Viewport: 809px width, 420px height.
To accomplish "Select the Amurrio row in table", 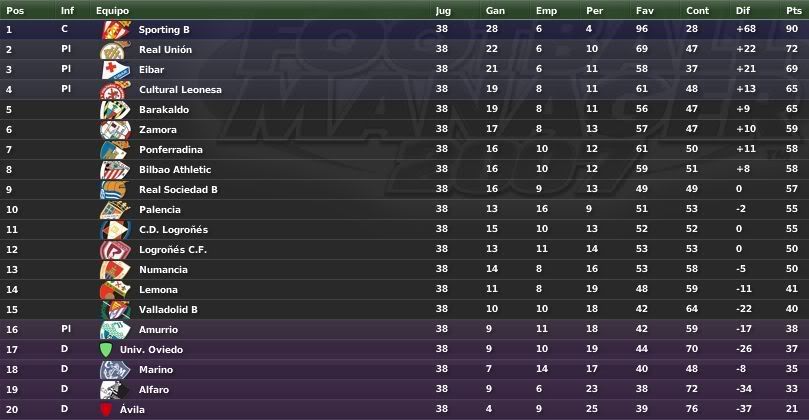I will pos(404,330).
